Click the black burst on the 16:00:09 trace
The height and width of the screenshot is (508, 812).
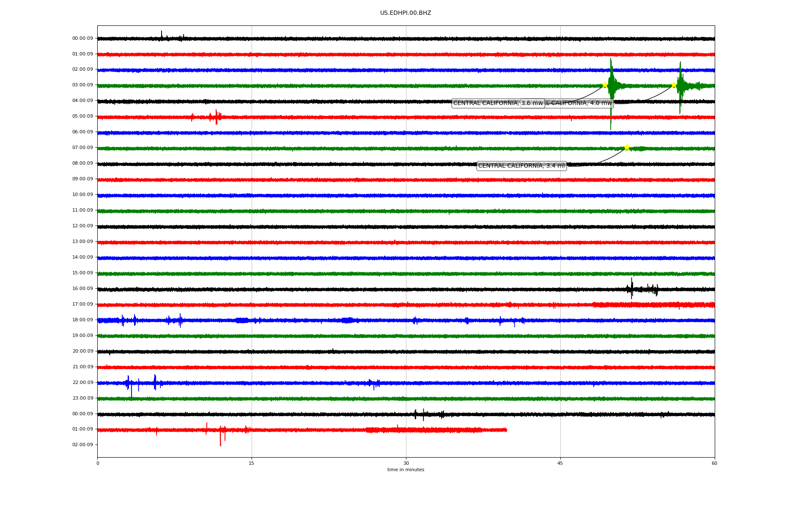pyautogui.click(x=632, y=289)
